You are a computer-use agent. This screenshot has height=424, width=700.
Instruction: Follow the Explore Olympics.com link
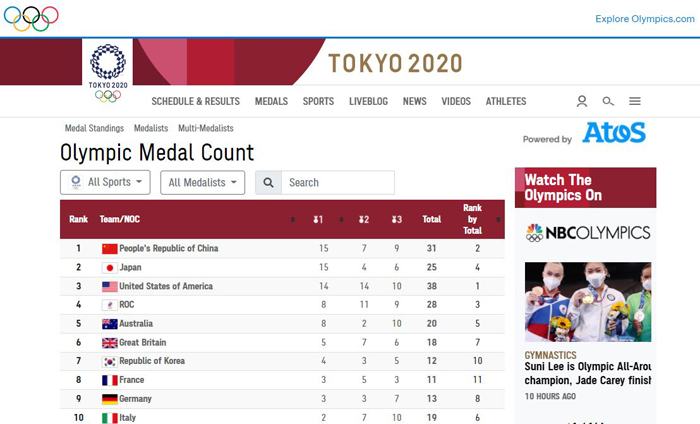tap(645, 19)
